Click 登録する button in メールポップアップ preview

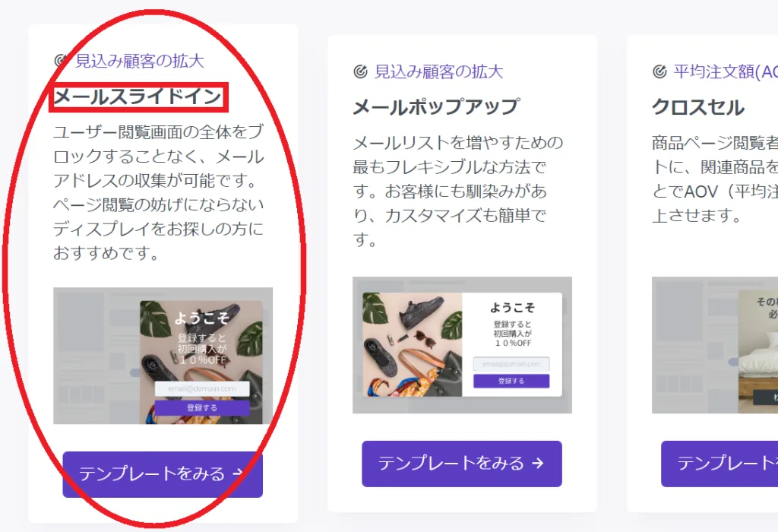coord(511,381)
